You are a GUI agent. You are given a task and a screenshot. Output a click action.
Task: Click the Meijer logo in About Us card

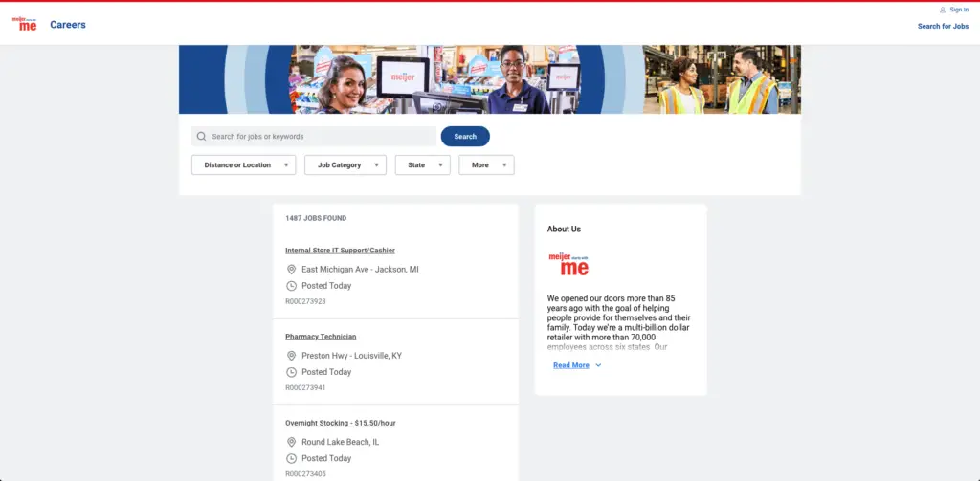[568, 264]
